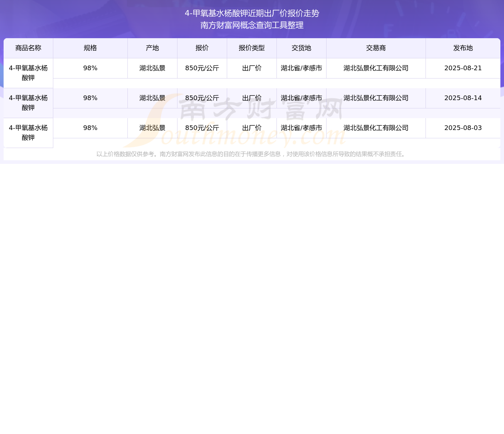Click 湖北省/孝感市 in the 2025-08-21 row
504x434 pixels.
(301, 68)
